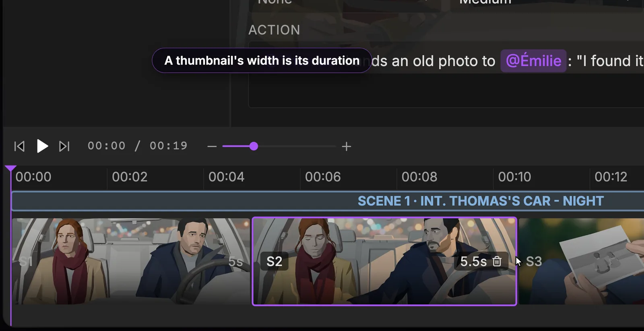644x331 pixels.
Task: Click the Scene 1 Thomas's Car header bar
Action: click(x=328, y=201)
